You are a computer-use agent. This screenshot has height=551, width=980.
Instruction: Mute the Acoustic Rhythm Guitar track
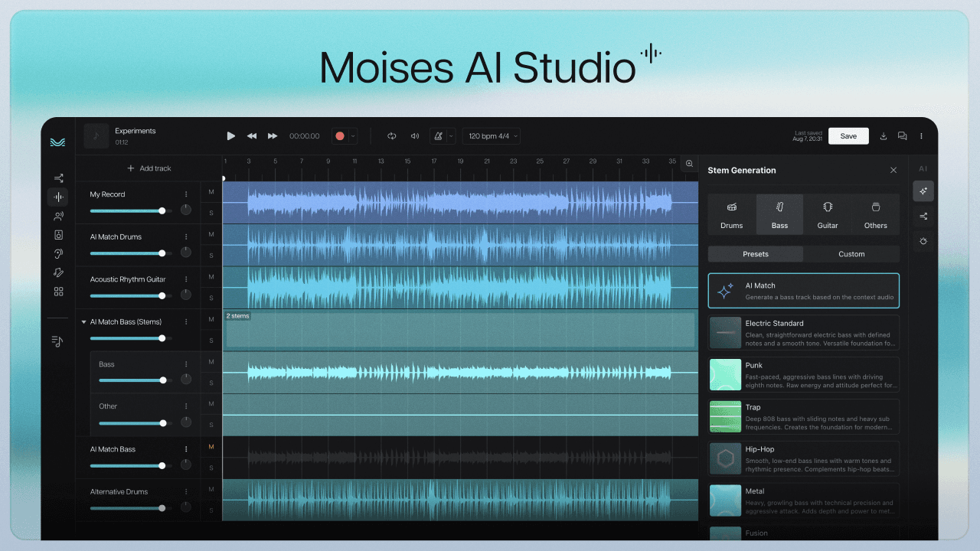[211, 277]
